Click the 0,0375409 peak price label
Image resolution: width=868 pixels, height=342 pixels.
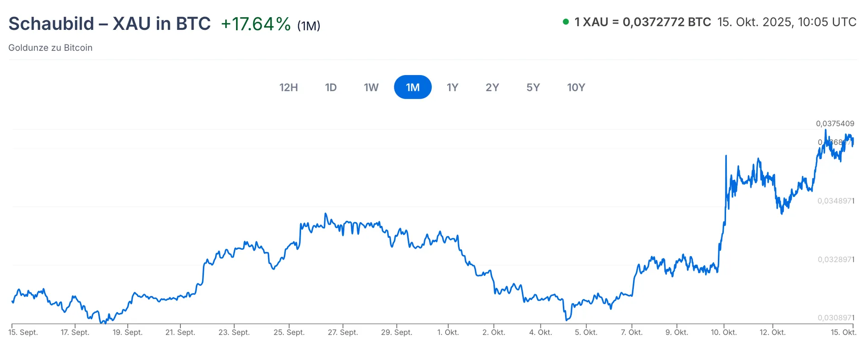tap(835, 123)
